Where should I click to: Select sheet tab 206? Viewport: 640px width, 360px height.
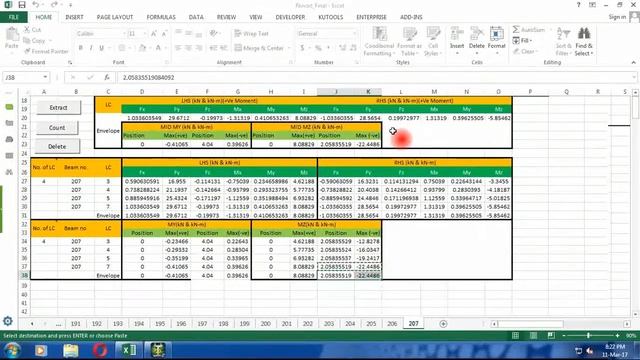tap(392, 323)
